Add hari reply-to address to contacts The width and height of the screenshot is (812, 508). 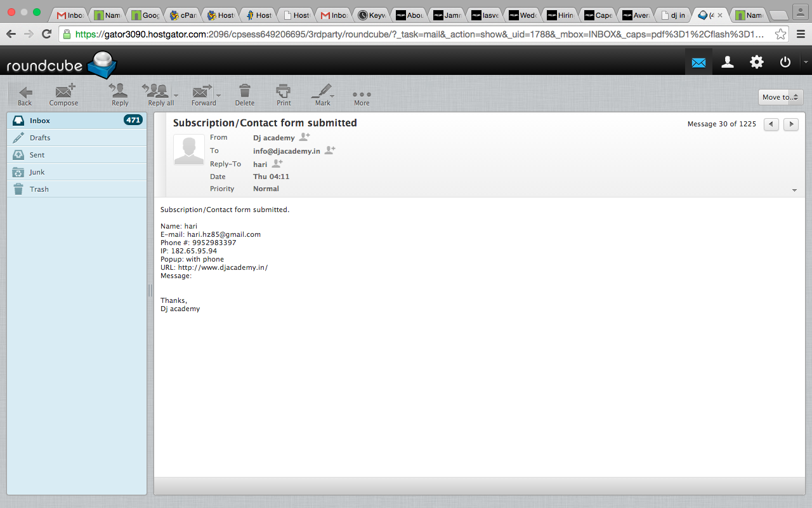[277, 164]
